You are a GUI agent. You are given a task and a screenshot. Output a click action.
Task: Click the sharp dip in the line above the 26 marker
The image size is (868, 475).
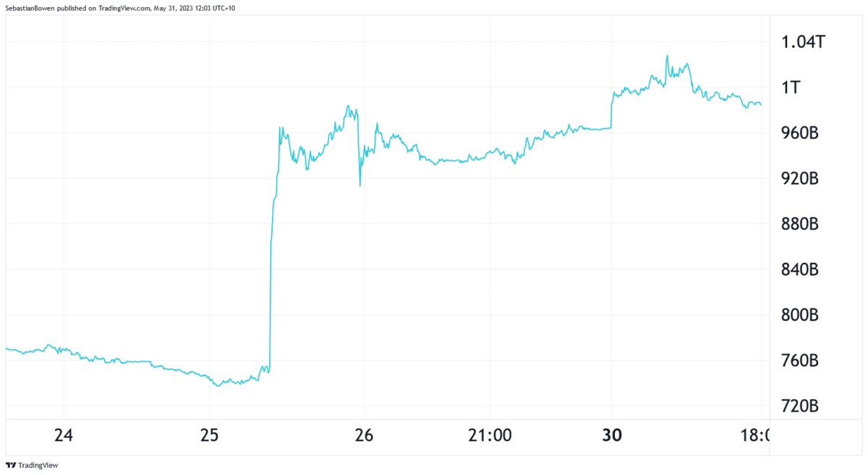click(x=359, y=185)
